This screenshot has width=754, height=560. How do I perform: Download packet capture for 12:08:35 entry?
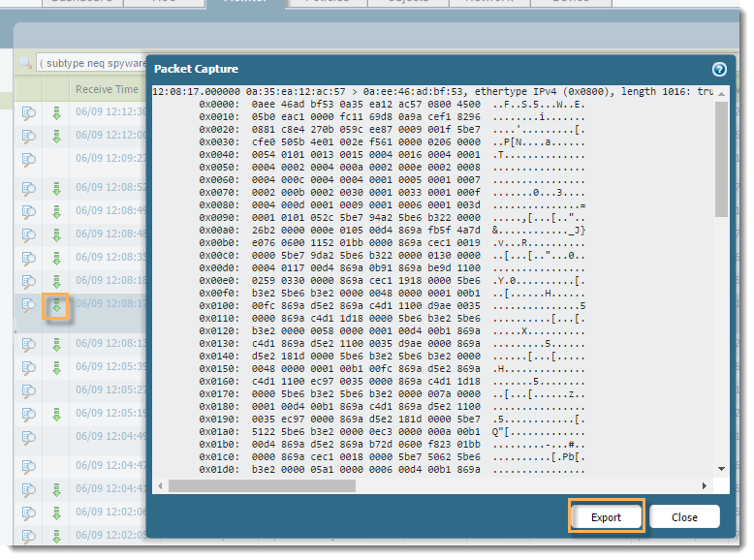point(57,259)
